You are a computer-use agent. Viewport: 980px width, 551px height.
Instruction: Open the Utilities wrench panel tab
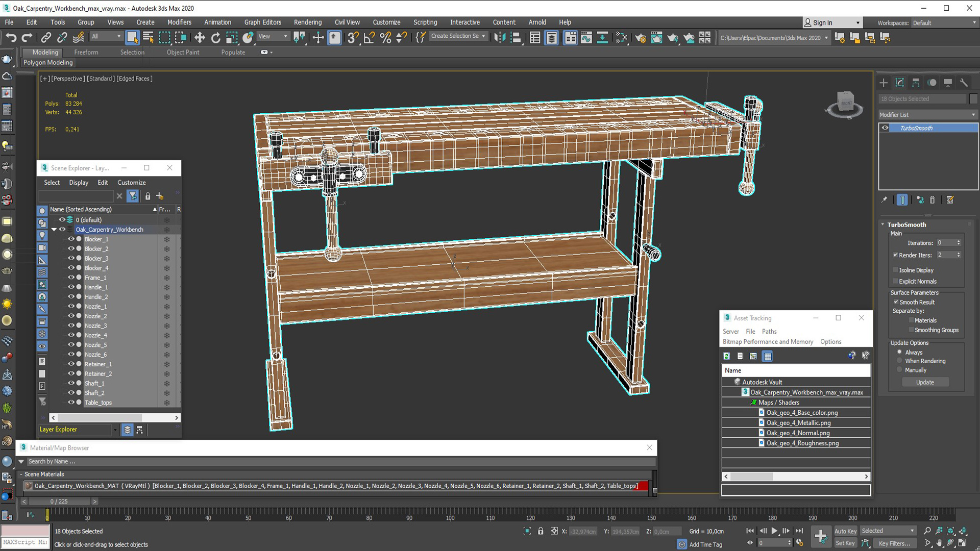point(964,83)
